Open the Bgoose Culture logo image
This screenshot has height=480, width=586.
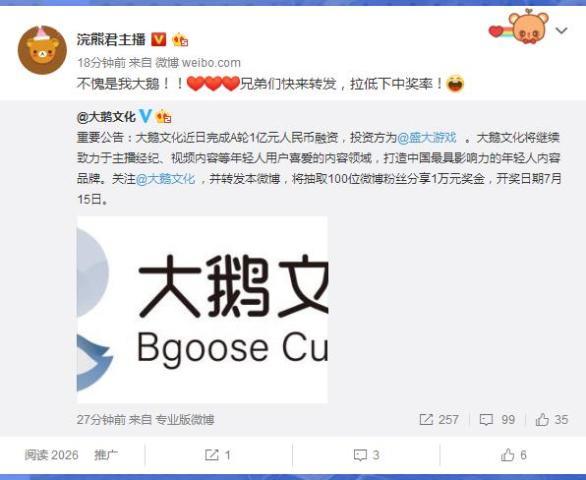[202, 310]
